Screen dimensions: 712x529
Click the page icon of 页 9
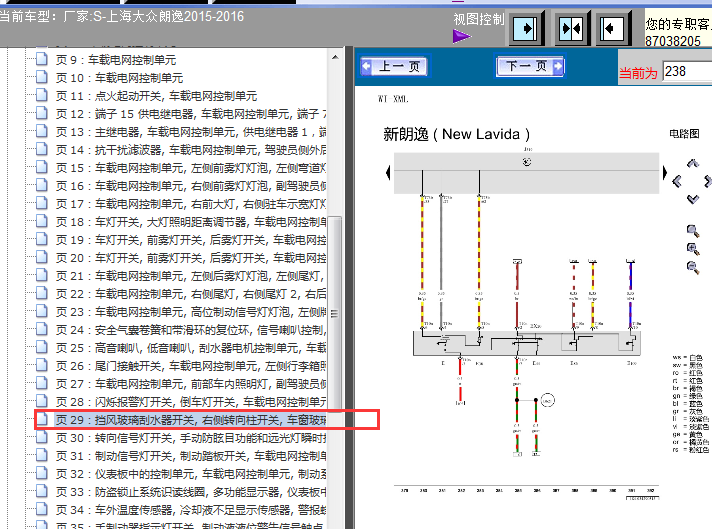[42, 59]
